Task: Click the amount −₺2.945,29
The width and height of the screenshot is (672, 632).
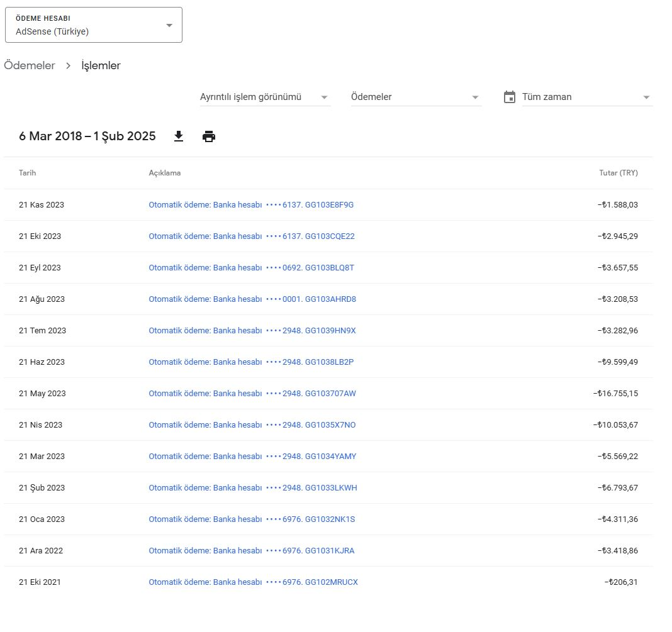Action: point(617,236)
